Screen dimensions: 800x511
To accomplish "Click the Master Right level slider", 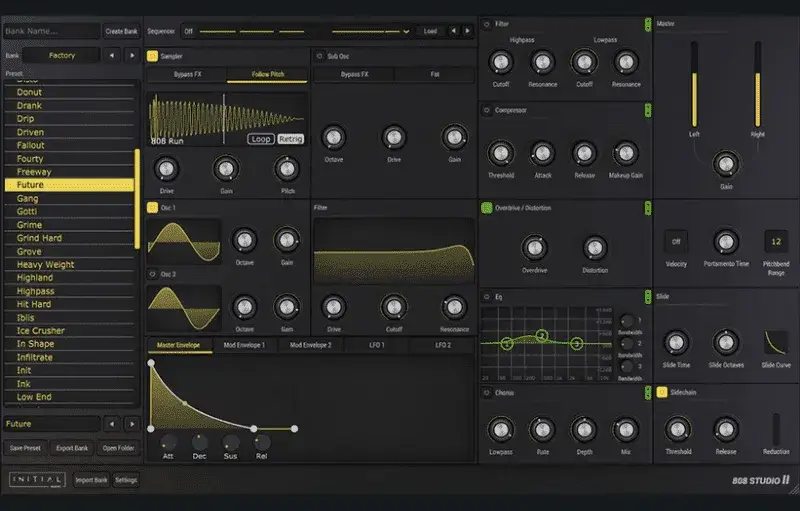I will (x=758, y=84).
